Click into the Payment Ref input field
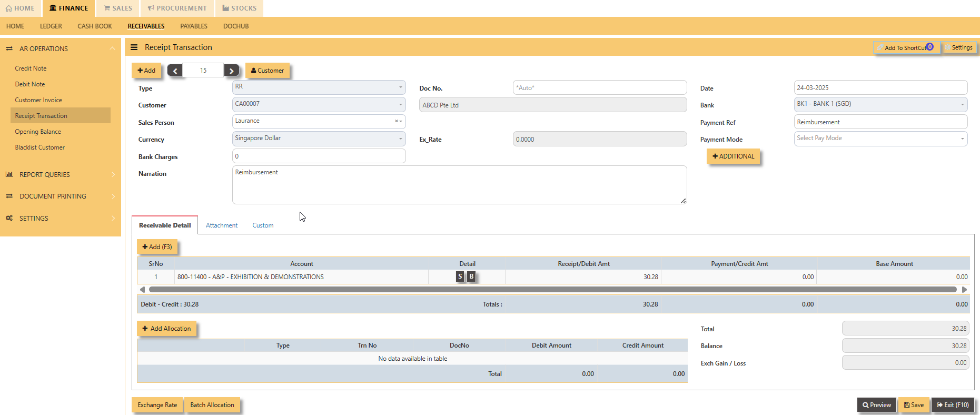Viewport: 980px width, 415px height. (880, 122)
